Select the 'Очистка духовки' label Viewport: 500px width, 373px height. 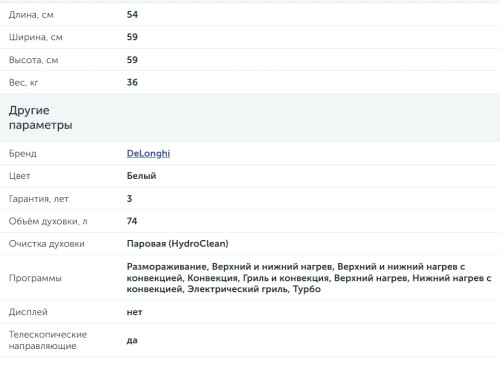[x=47, y=244]
